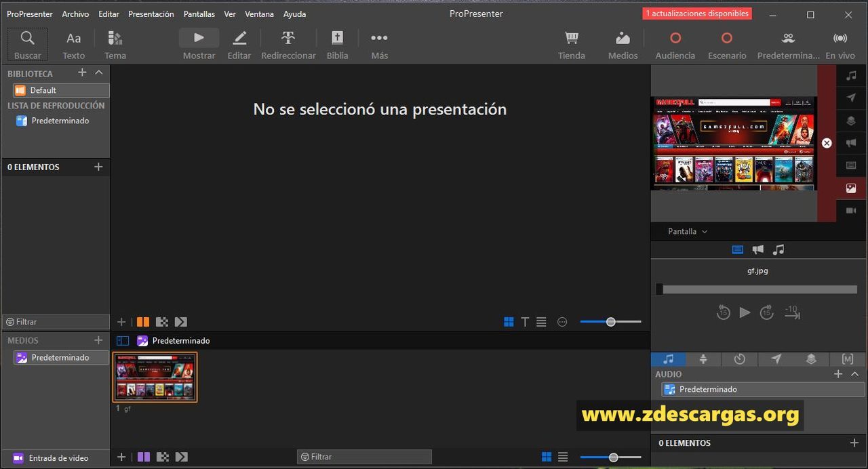Screen dimensions: 868x469
Task: Switch to the Stage layouts tab
Action: (x=703, y=359)
